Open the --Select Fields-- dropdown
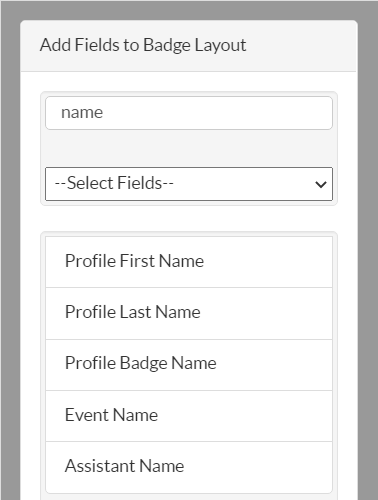 coord(189,184)
